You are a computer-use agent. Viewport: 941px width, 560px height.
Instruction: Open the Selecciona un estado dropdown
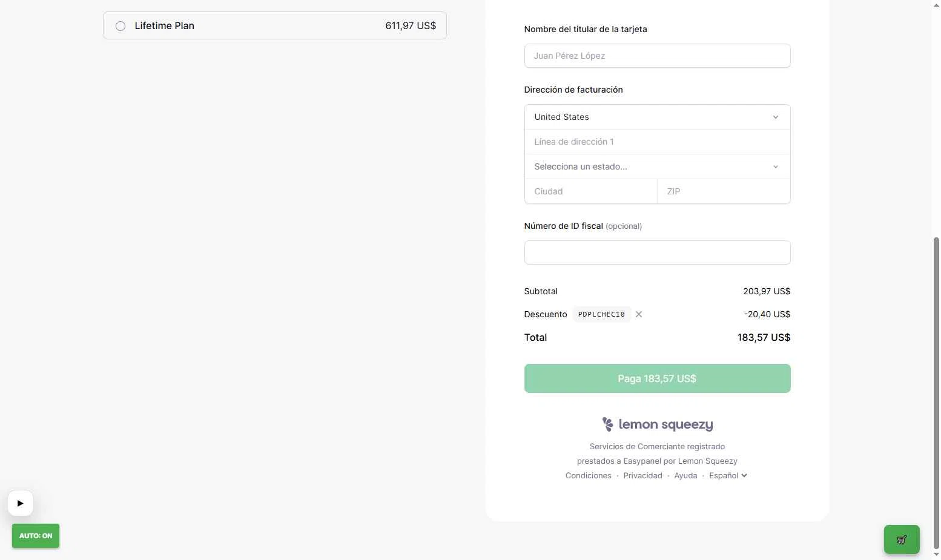tap(657, 166)
